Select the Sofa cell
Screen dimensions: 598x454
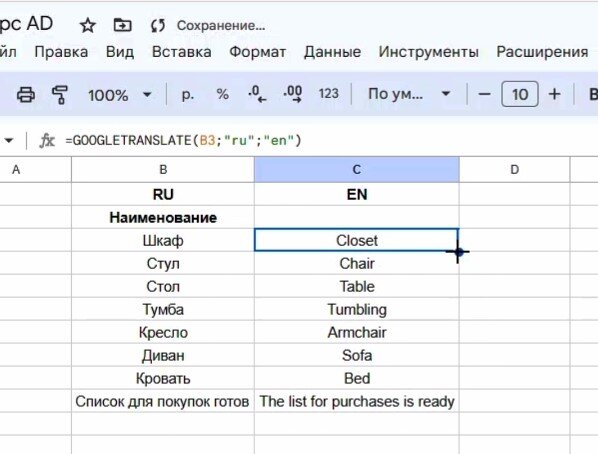pos(357,355)
